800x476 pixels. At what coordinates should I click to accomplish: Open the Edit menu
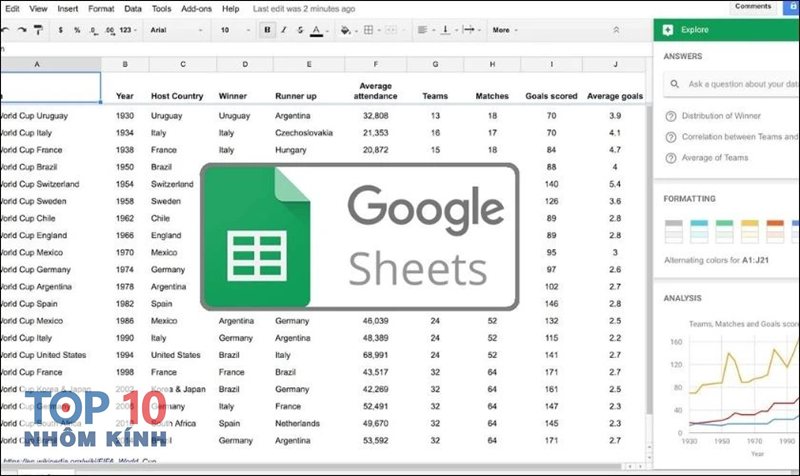[x=12, y=9]
